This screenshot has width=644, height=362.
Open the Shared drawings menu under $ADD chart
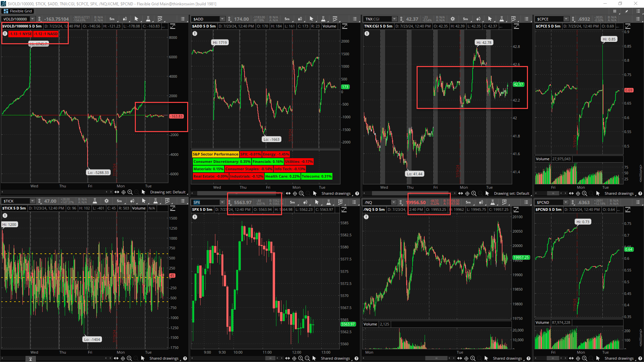pos(336,193)
